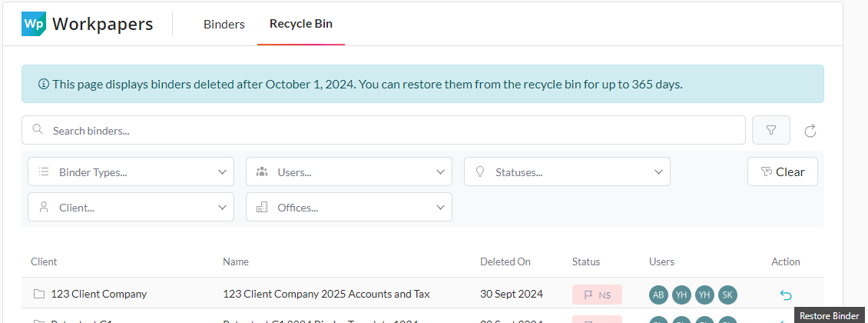The height and width of the screenshot is (323, 868).
Task: Click the Status column header
Action: (x=585, y=261)
